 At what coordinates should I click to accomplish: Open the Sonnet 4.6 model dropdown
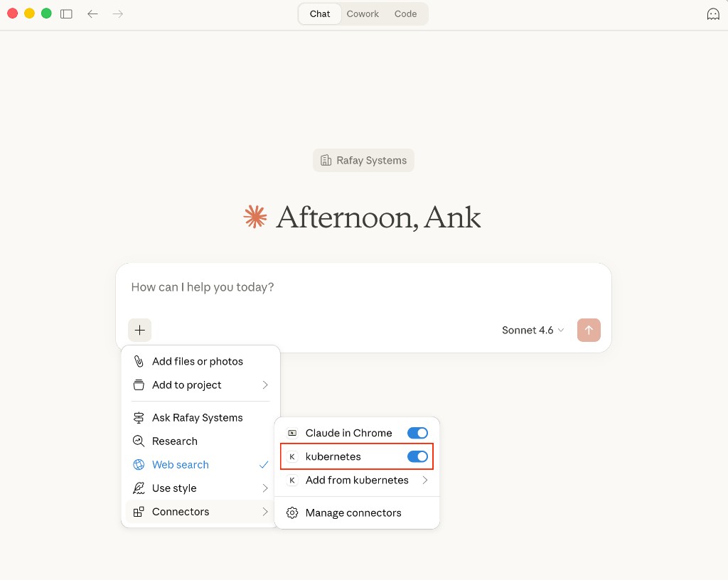[532, 330]
